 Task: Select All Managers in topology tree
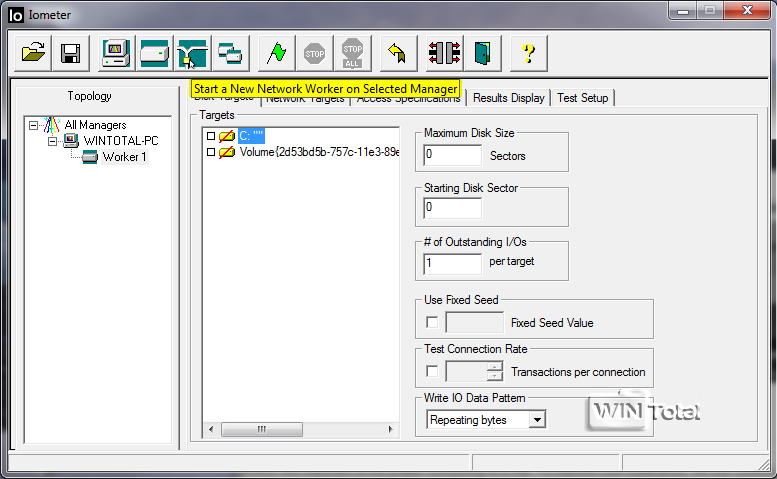(95, 125)
